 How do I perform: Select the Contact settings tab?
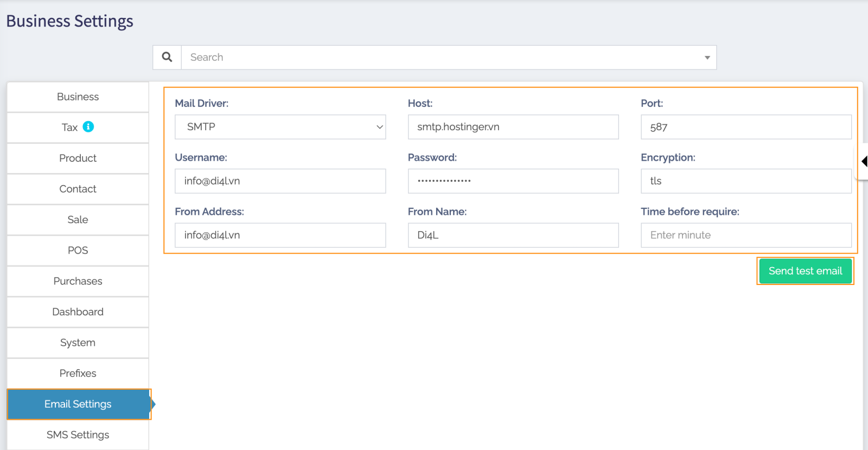(78, 189)
